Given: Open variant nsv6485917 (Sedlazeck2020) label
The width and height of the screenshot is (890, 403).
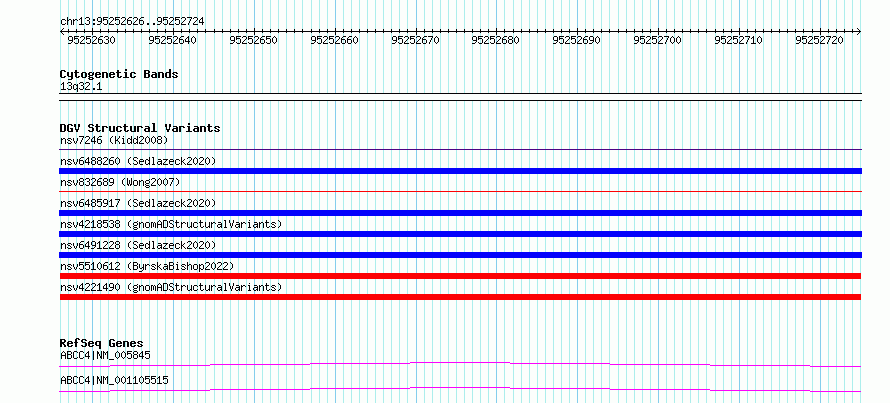Looking at the screenshot, I should (138, 203).
